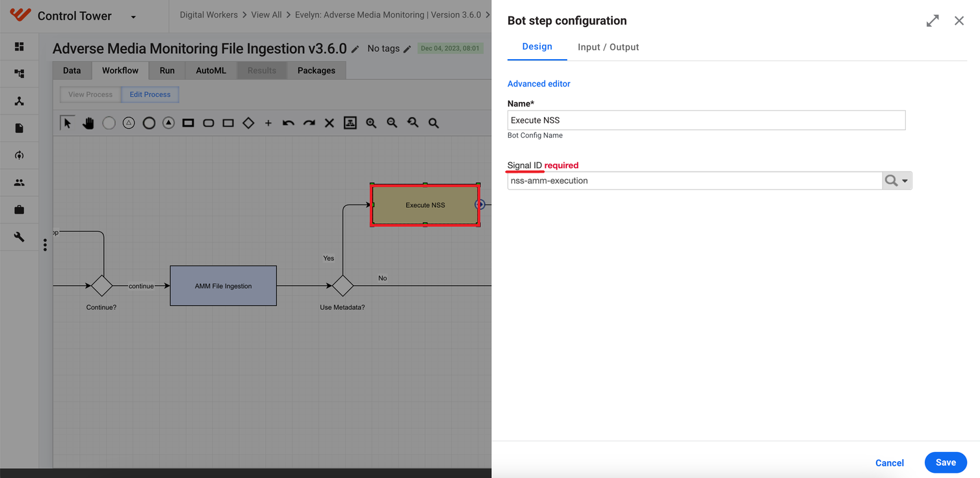Delete selection with the X tool

pos(329,123)
